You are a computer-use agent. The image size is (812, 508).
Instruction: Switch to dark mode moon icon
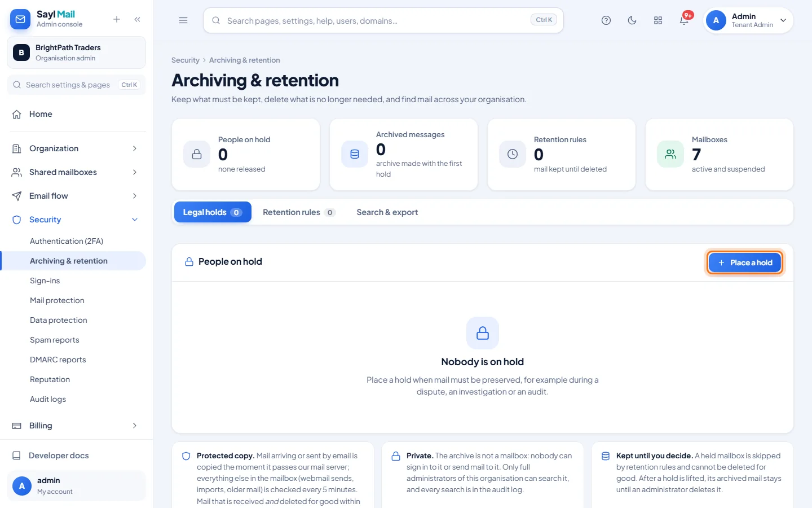tap(632, 20)
